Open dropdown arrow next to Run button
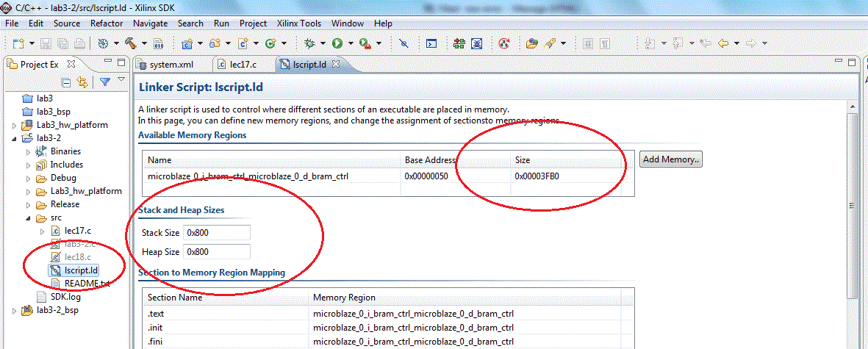Image resolution: width=868 pixels, height=349 pixels. click(x=351, y=44)
